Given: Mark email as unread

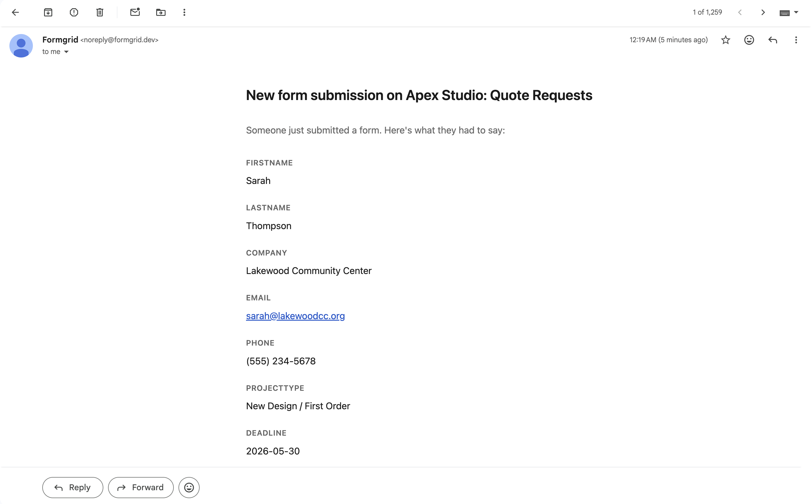Looking at the screenshot, I should pyautogui.click(x=135, y=12).
